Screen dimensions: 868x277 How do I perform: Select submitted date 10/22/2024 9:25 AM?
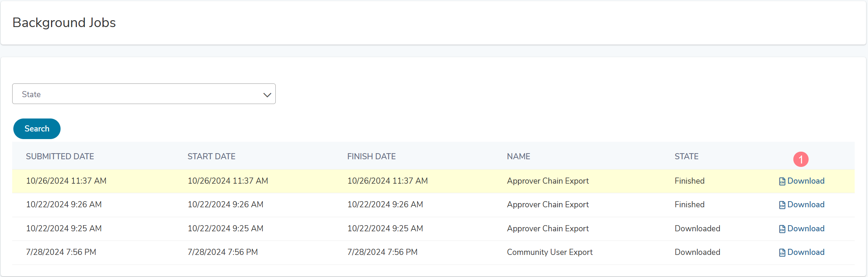tap(64, 229)
